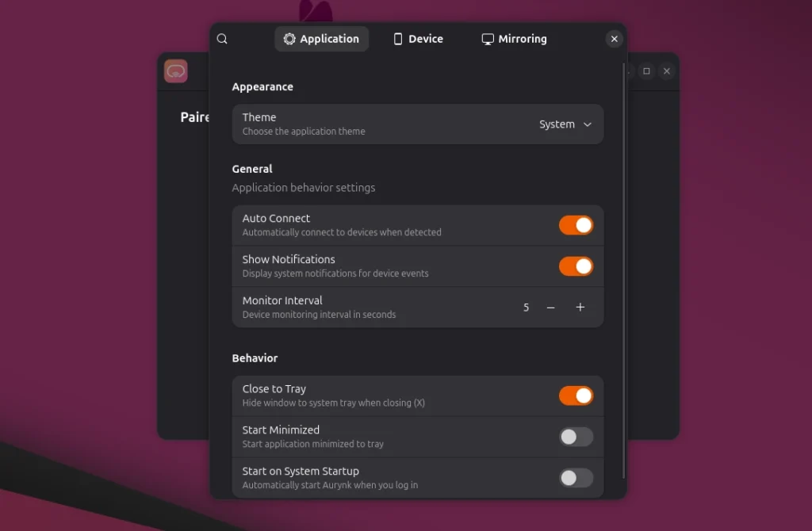Increase Monitor Interval with the plus icon

pos(580,308)
